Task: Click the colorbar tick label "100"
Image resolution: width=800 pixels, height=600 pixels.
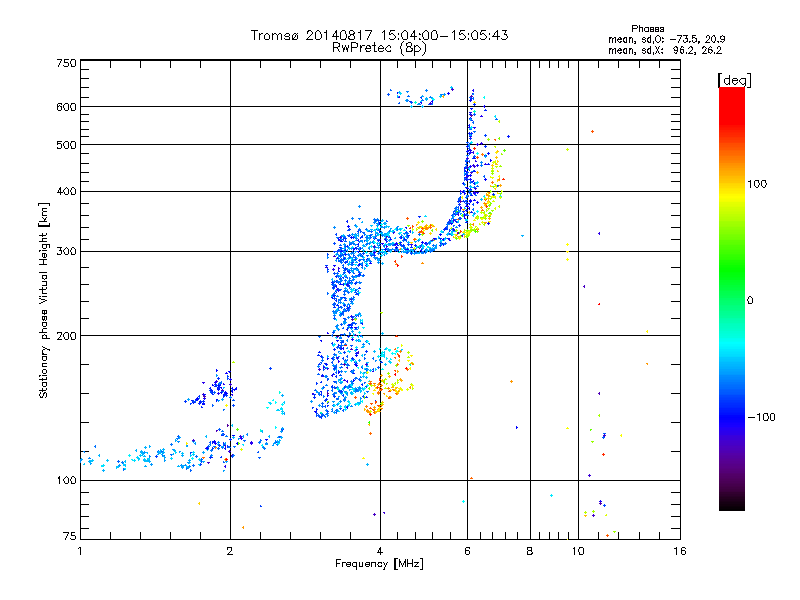Action: click(x=757, y=184)
